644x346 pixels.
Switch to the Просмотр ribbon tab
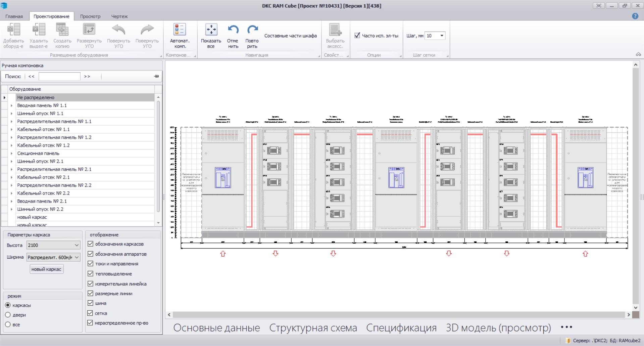(90, 16)
